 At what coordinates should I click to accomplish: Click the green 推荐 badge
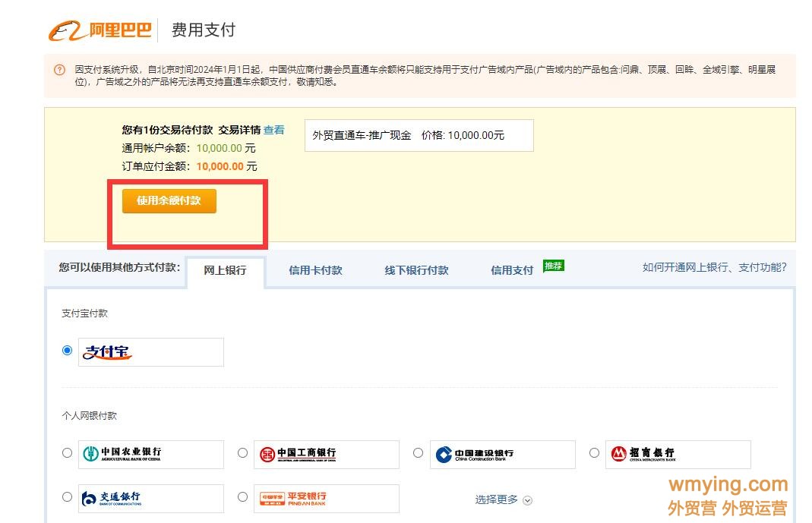(x=554, y=266)
